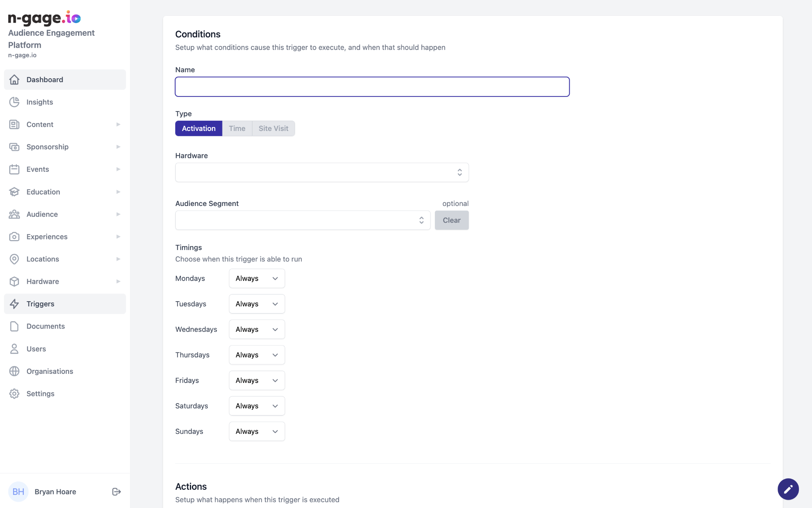Open the Hardware select dropdown
Viewport: 812px width, 508px height.
tap(322, 172)
